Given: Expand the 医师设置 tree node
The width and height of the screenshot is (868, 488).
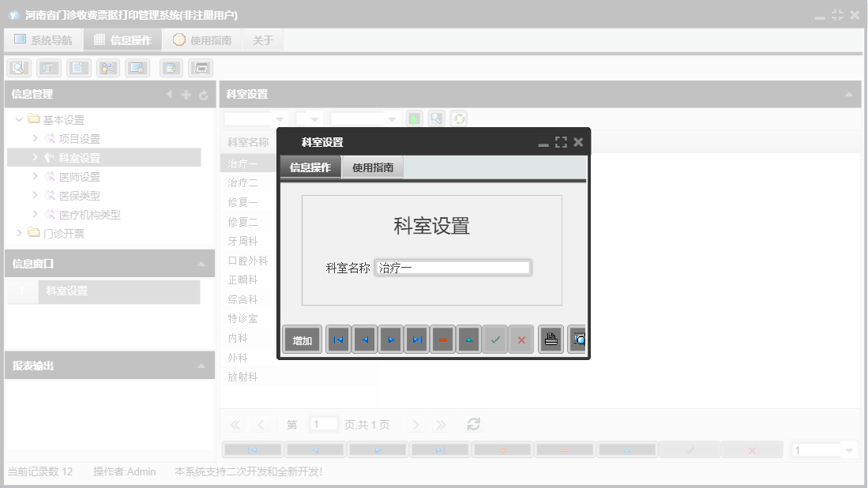Looking at the screenshot, I should 34,176.
